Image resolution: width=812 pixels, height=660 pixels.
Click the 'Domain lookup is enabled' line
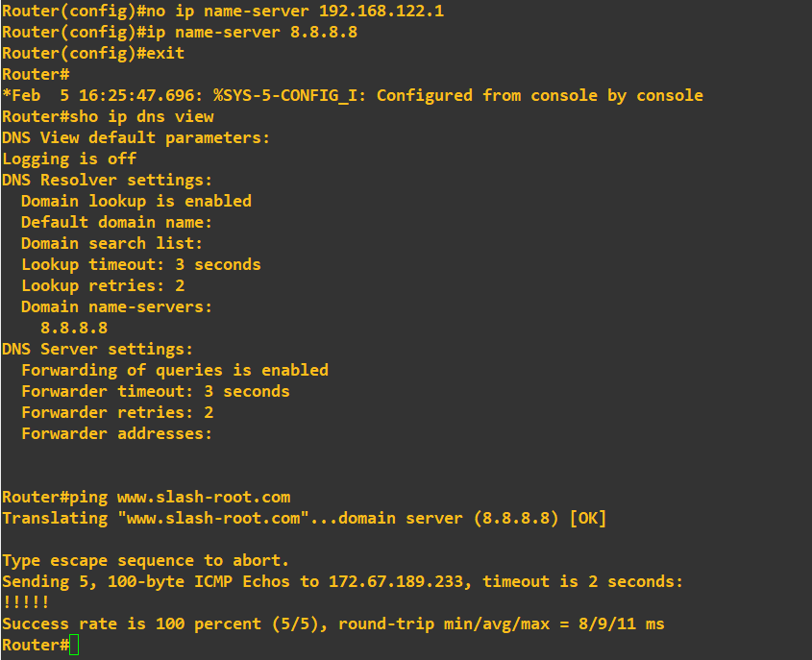(135, 202)
